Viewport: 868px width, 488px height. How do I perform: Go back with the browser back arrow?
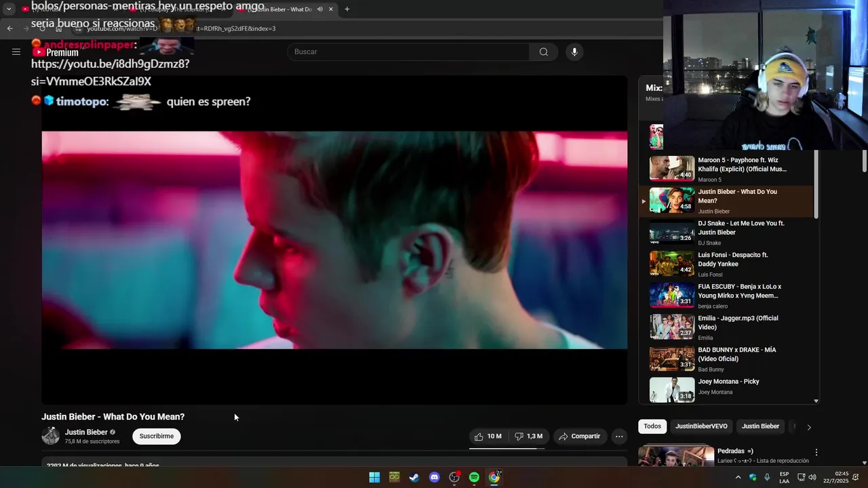pyautogui.click(x=9, y=28)
